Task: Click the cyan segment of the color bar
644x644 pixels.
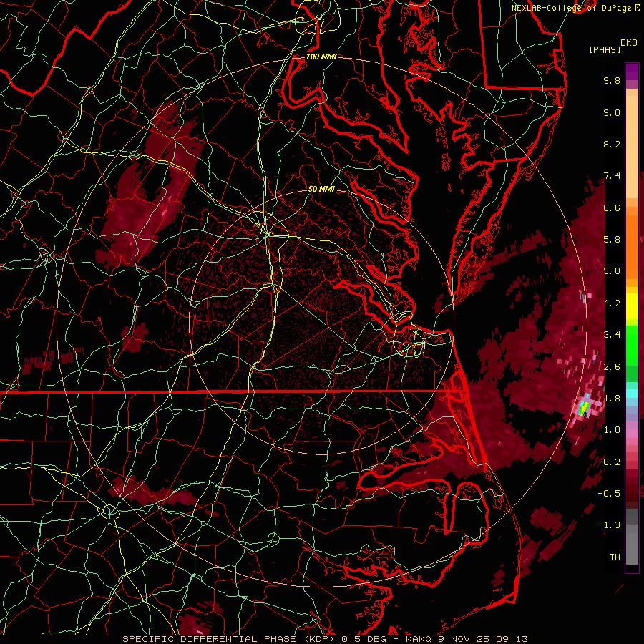Action: tap(632, 394)
